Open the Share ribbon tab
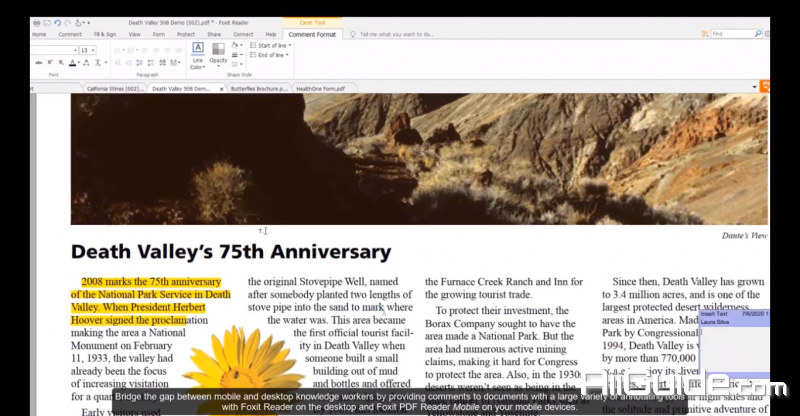800x416 pixels. click(214, 34)
